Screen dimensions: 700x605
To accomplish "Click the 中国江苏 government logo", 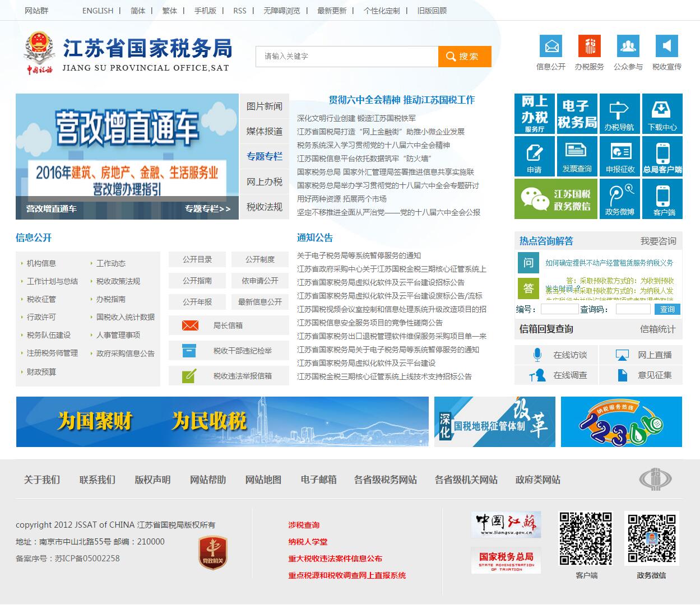I will [506, 524].
